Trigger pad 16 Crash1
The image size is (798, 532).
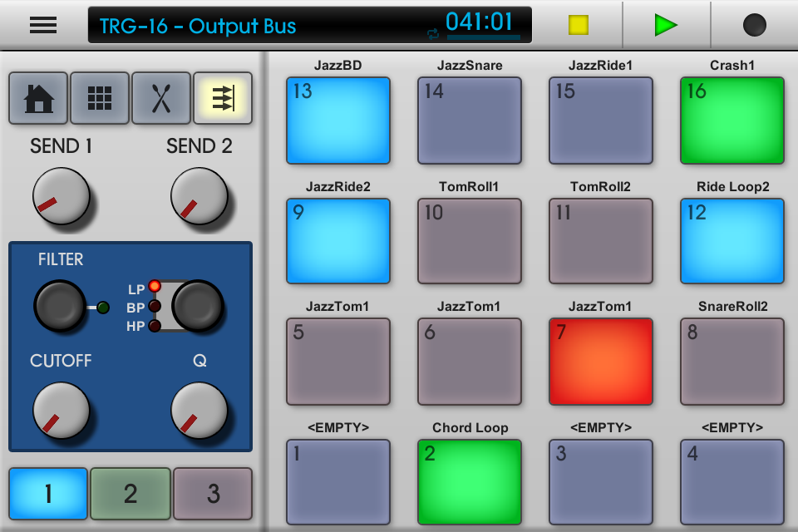point(732,121)
